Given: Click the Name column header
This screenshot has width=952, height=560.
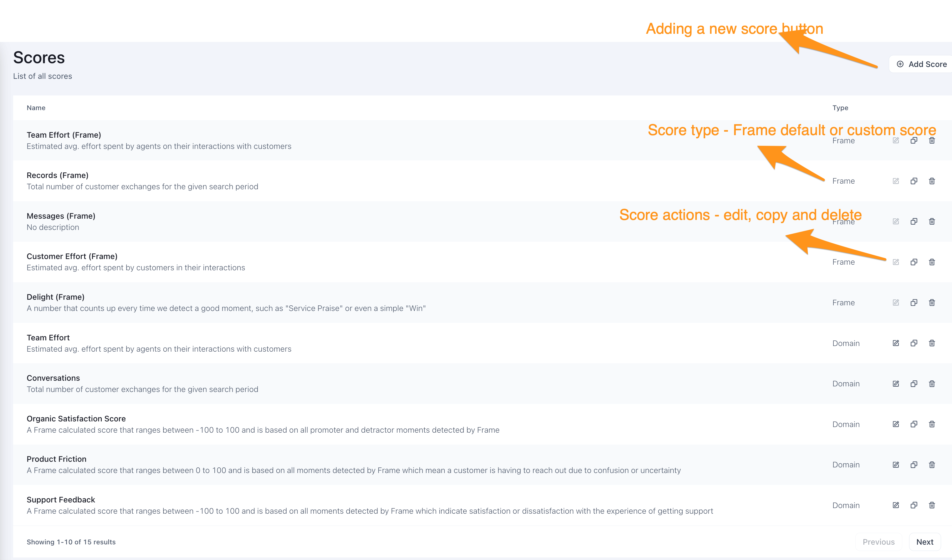Looking at the screenshot, I should tap(36, 108).
